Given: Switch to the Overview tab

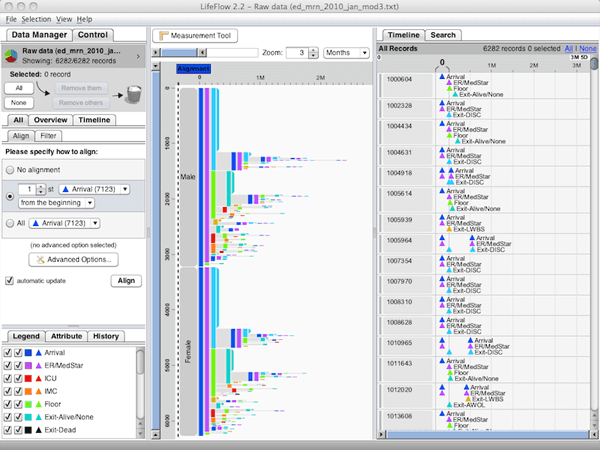Looking at the screenshot, I should click(51, 120).
